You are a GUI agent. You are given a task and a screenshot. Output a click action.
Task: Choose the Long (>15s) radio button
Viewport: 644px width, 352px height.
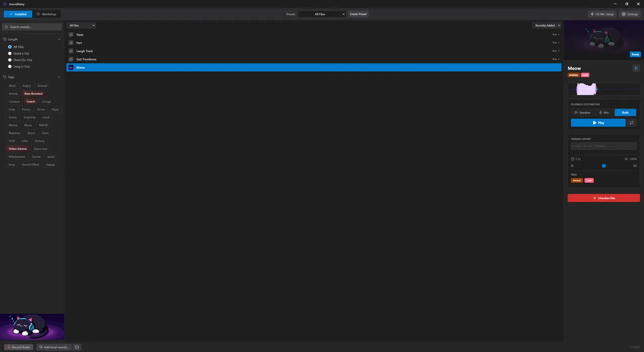[x=10, y=66]
